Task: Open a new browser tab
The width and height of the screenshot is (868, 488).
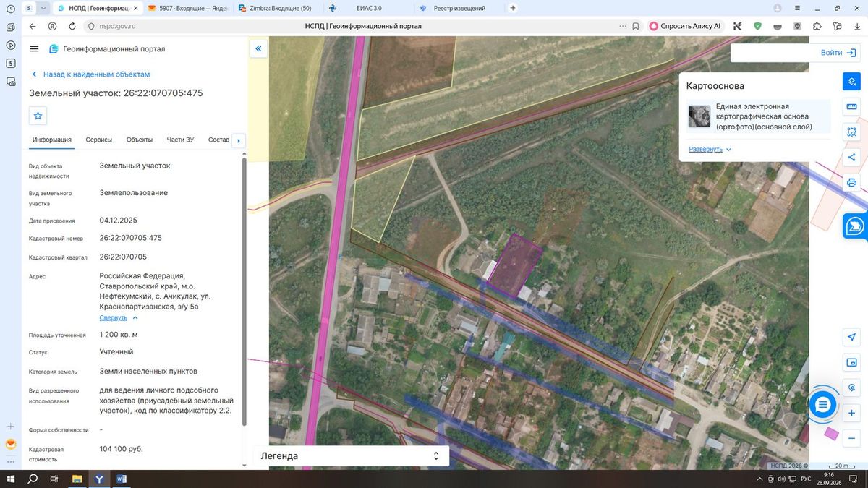Action: pyautogui.click(x=513, y=8)
